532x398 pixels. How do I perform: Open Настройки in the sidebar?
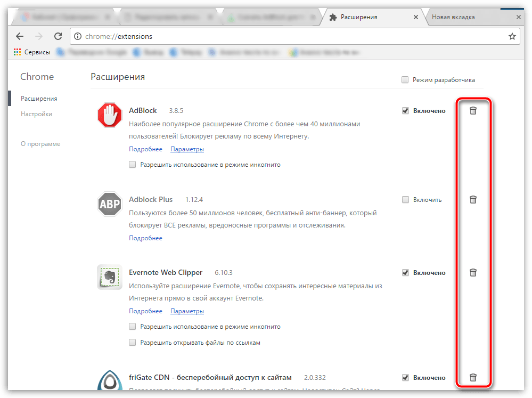coord(36,114)
